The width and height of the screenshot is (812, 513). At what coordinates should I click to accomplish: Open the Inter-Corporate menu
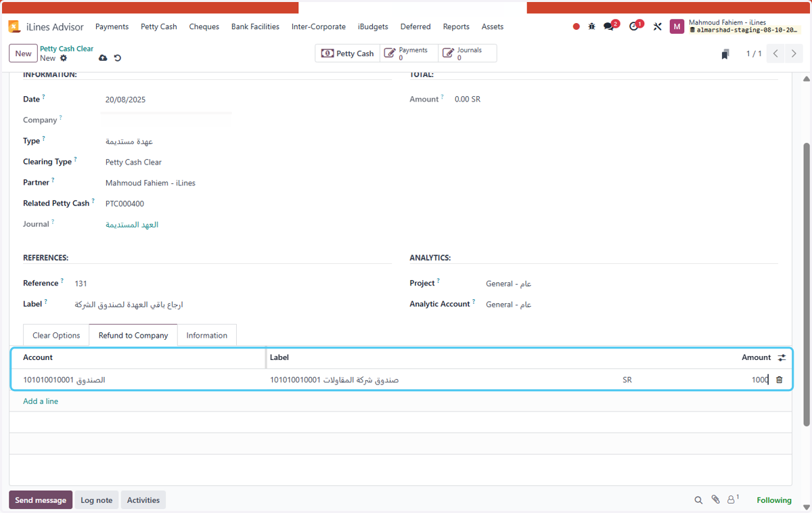pyautogui.click(x=319, y=26)
